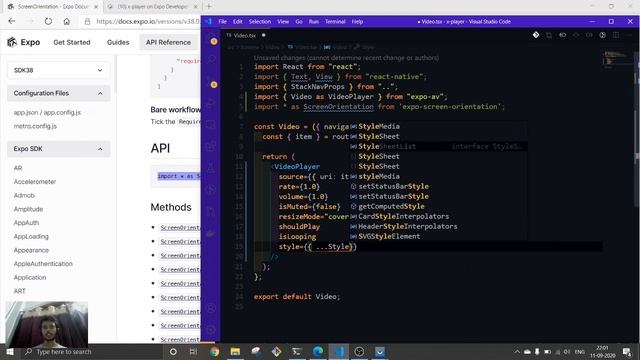This screenshot has height=360, width=640.
Task: Switch to Microsoft Edge on the taskbar
Action: (x=318, y=351)
